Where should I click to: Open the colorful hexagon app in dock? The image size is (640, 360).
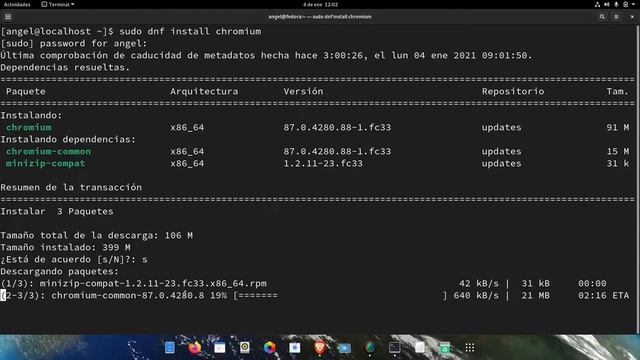pyautogui.click(x=269, y=347)
